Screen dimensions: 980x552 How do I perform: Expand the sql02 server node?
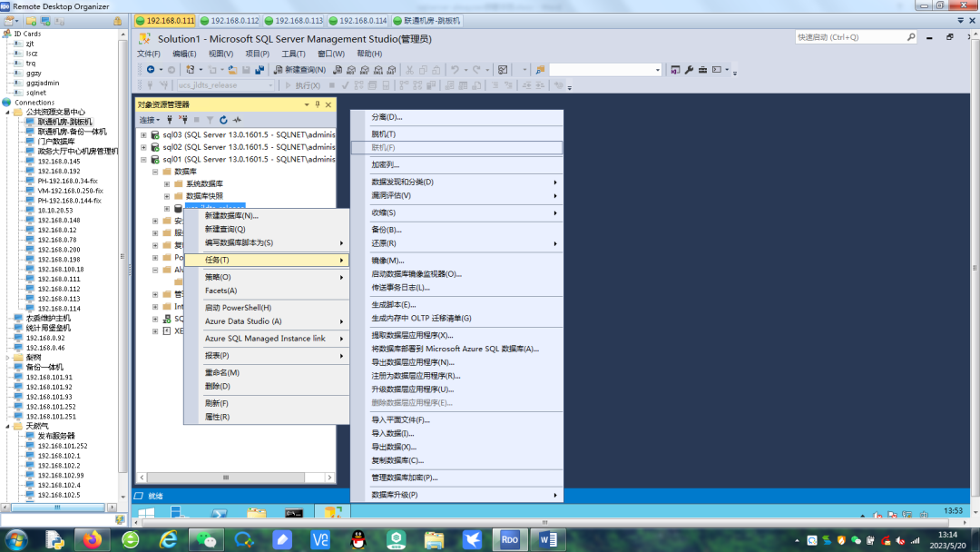[x=143, y=147]
